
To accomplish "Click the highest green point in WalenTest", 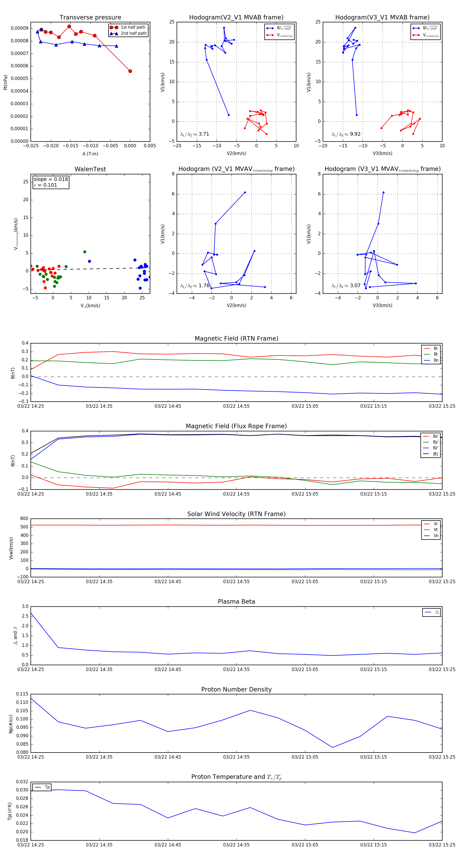I will [x=85, y=252].
